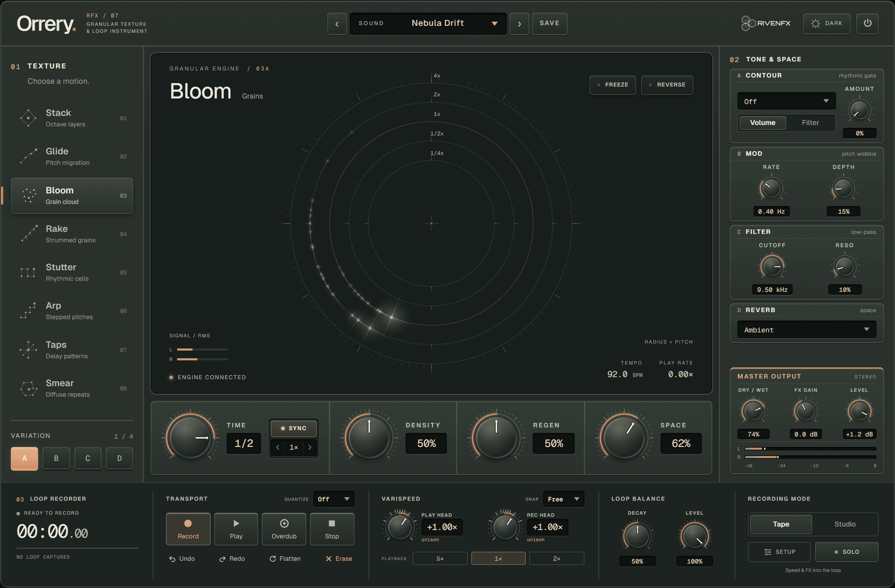Click the 9.50 kHz cutoff value
The width and height of the screenshot is (895, 588).
(772, 290)
